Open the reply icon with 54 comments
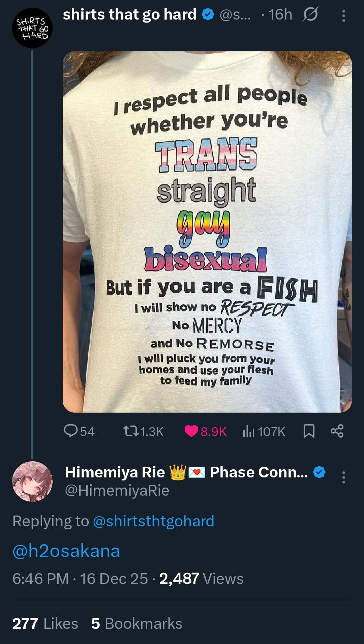Image resolution: width=364 pixels, height=644 pixels. [71, 431]
